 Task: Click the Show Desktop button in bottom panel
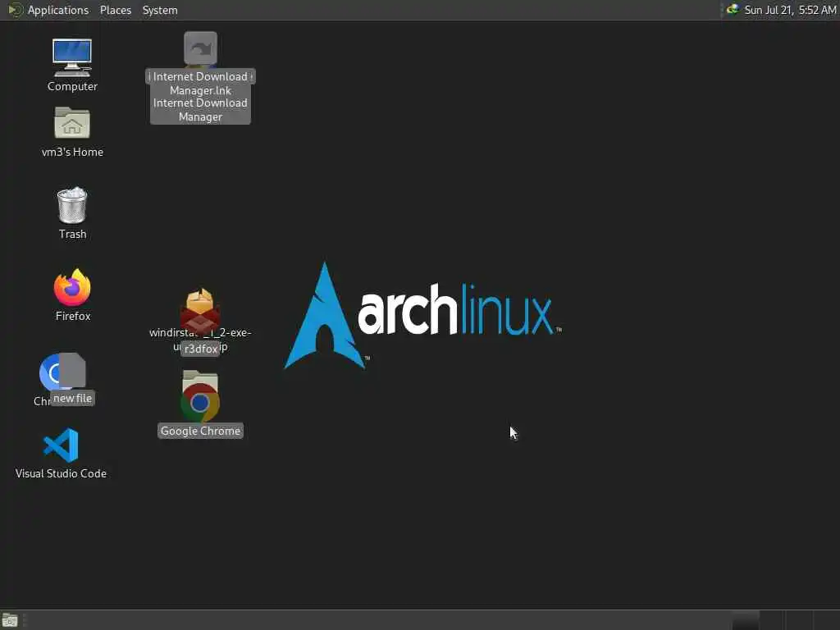10,621
